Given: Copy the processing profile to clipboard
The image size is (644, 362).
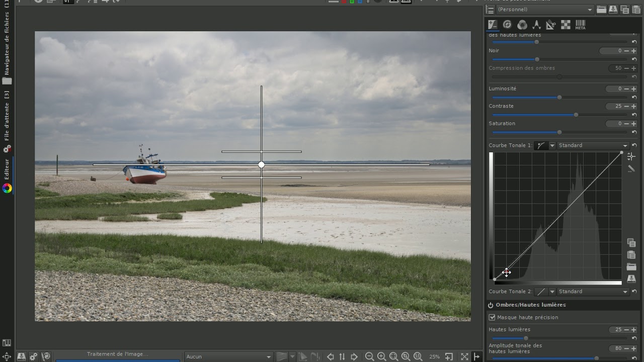Looking at the screenshot, I should click(625, 10).
